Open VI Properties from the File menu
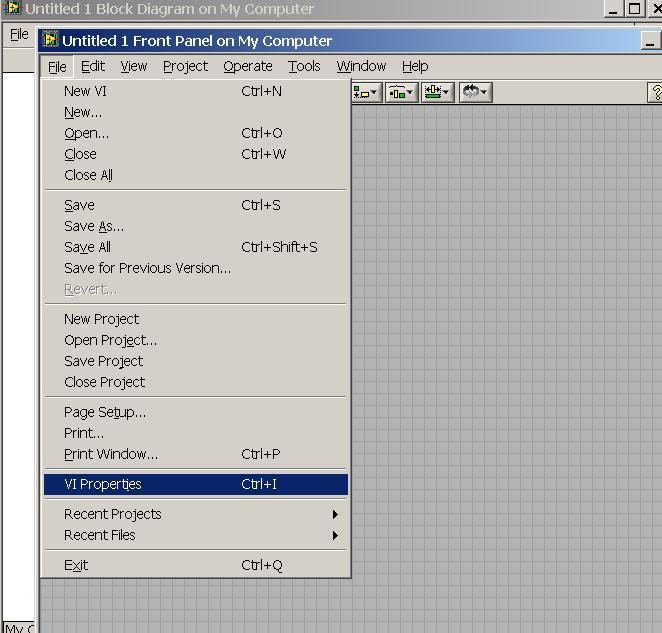This screenshot has height=633, width=662. (x=196, y=484)
